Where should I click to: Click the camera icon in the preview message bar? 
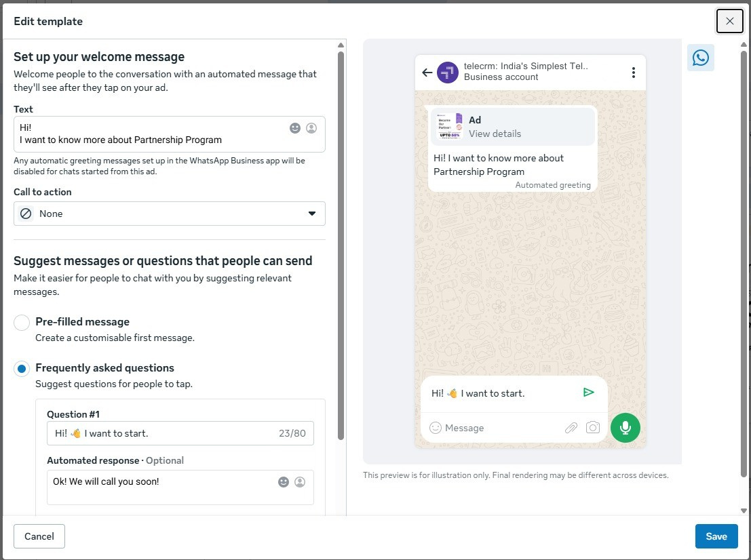[x=592, y=427]
